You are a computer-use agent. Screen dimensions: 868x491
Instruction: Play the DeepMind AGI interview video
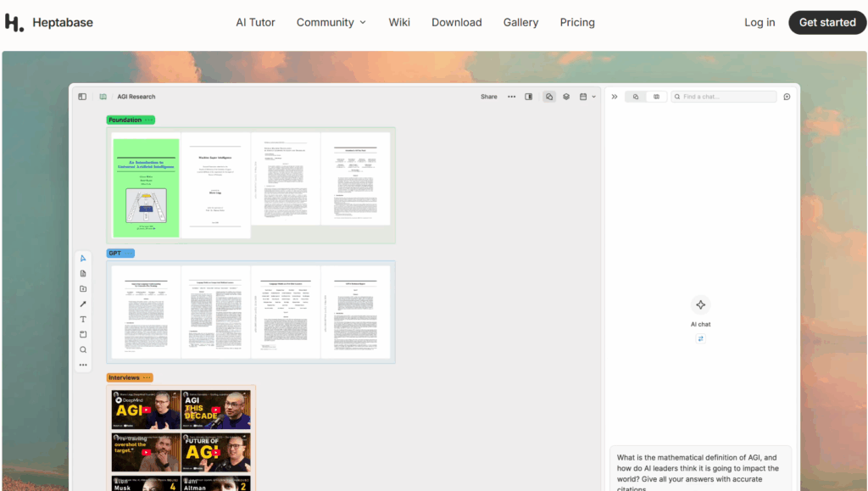click(146, 410)
